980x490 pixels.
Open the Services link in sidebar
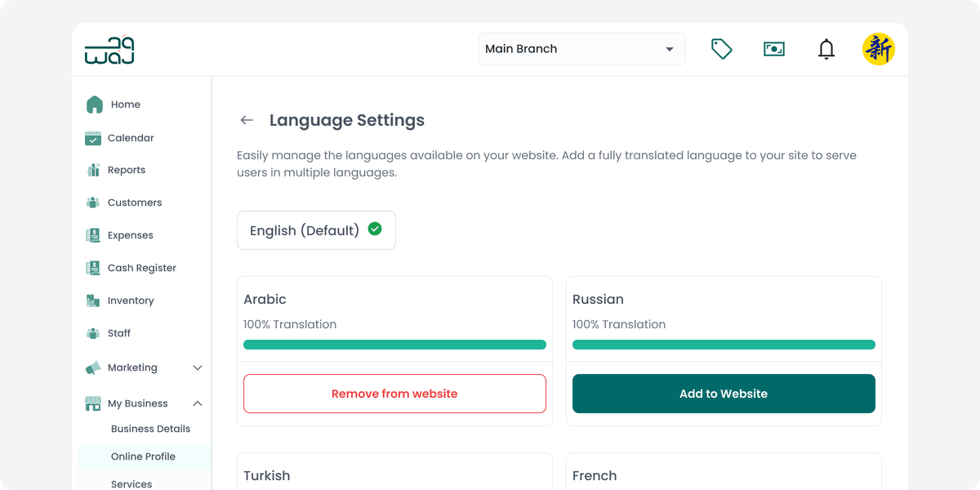tap(131, 483)
